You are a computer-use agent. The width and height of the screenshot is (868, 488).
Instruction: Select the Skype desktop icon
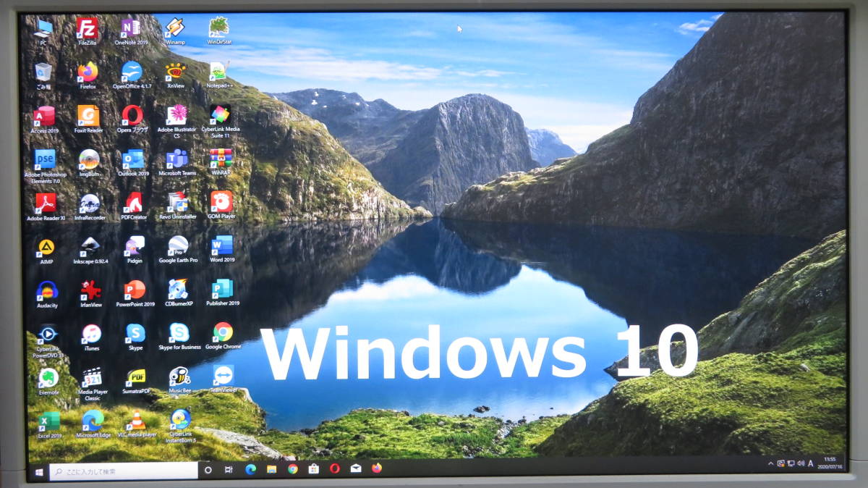[135, 337]
